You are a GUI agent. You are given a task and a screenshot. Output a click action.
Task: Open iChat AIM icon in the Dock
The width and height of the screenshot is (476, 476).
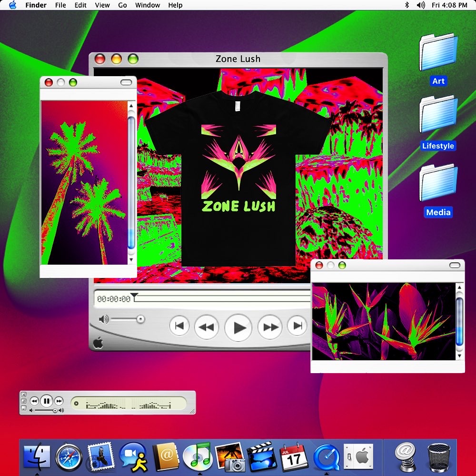coord(133,457)
